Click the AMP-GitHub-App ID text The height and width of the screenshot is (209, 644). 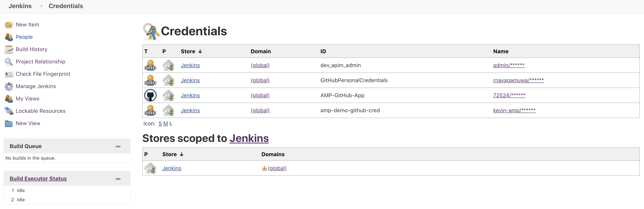[342, 95]
